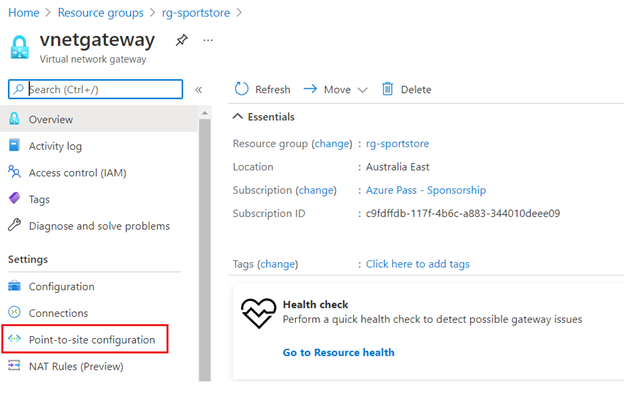Click the Delete trash icon
The height and width of the screenshot is (404, 624).
coord(387,89)
